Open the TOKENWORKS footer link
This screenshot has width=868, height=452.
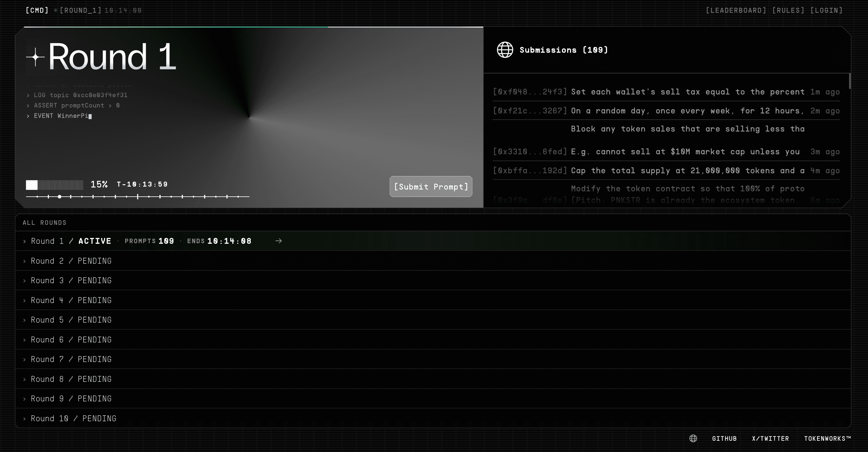point(828,439)
